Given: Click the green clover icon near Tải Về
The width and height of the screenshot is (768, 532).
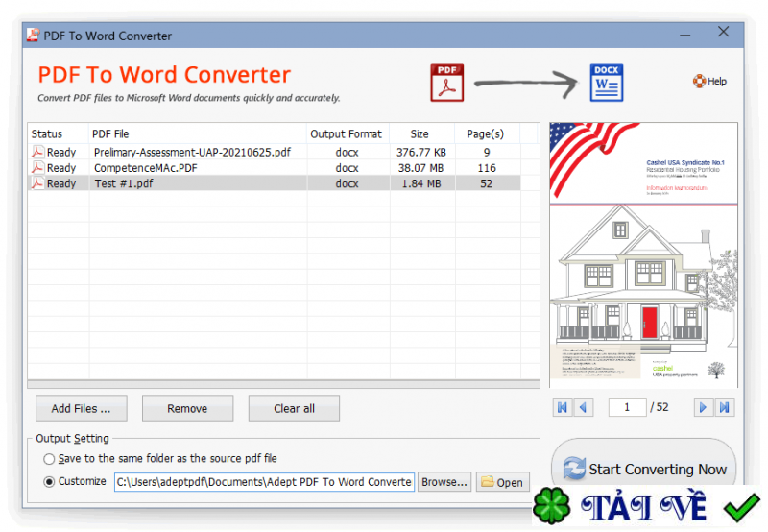Looking at the screenshot, I should click(552, 506).
